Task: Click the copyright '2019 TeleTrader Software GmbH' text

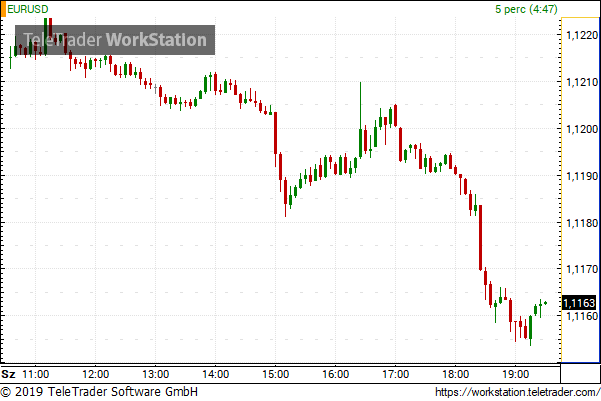Action: pyautogui.click(x=100, y=392)
